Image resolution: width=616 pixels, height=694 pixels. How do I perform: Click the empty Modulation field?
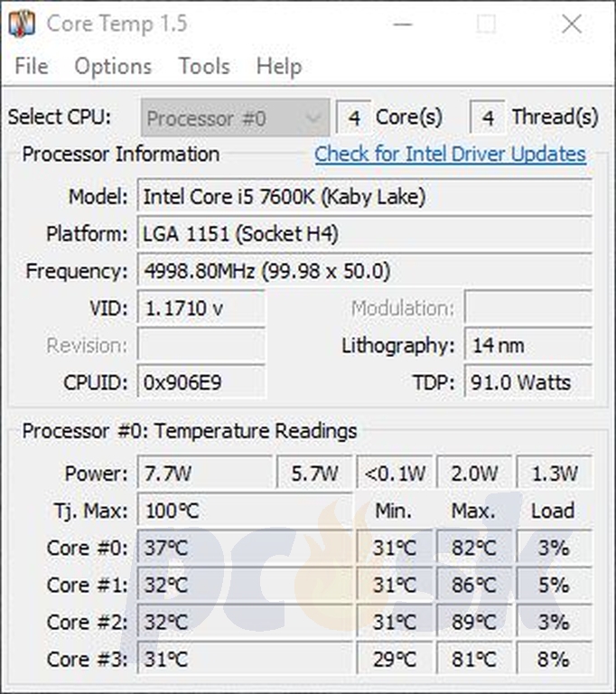528,308
